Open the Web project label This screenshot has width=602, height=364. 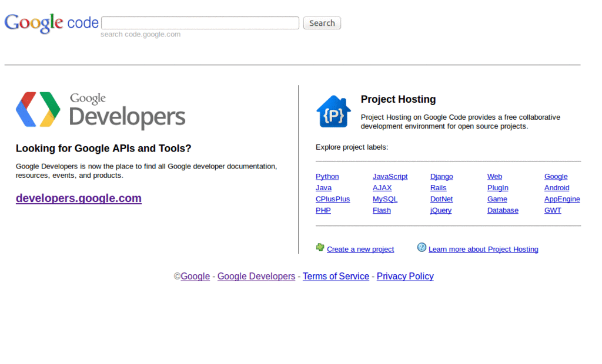pyautogui.click(x=494, y=177)
